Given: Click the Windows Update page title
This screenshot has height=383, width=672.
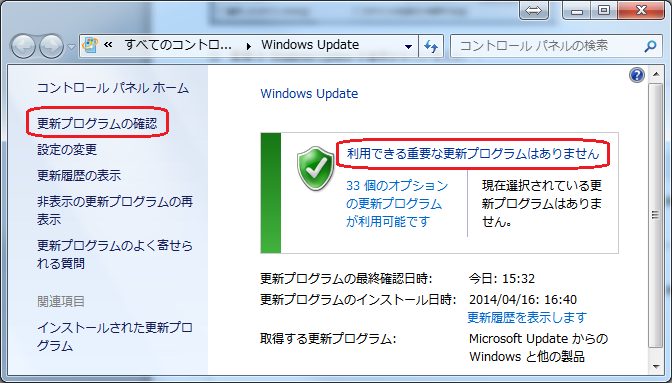Looking at the screenshot, I should point(309,94).
